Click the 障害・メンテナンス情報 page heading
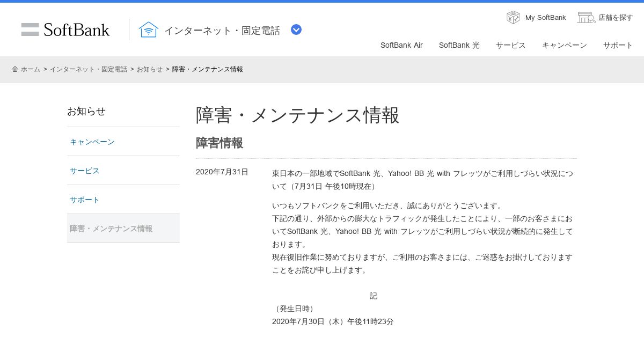 [297, 115]
